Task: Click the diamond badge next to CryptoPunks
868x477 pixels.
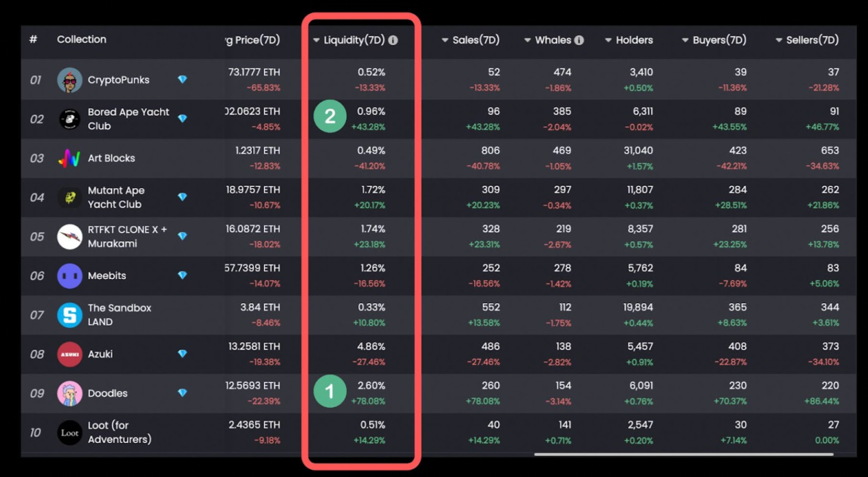Action: [x=183, y=79]
